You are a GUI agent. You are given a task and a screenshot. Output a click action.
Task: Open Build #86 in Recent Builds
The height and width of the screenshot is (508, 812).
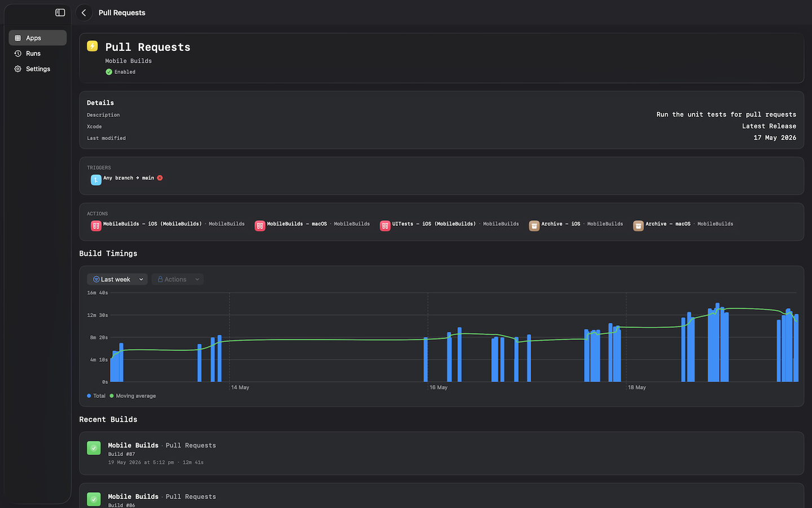tap(442, 496)
